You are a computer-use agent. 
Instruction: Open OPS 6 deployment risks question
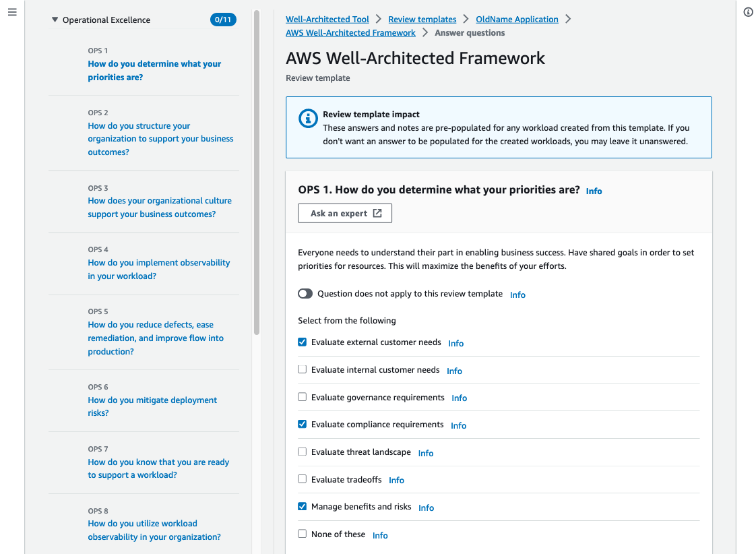152,406
